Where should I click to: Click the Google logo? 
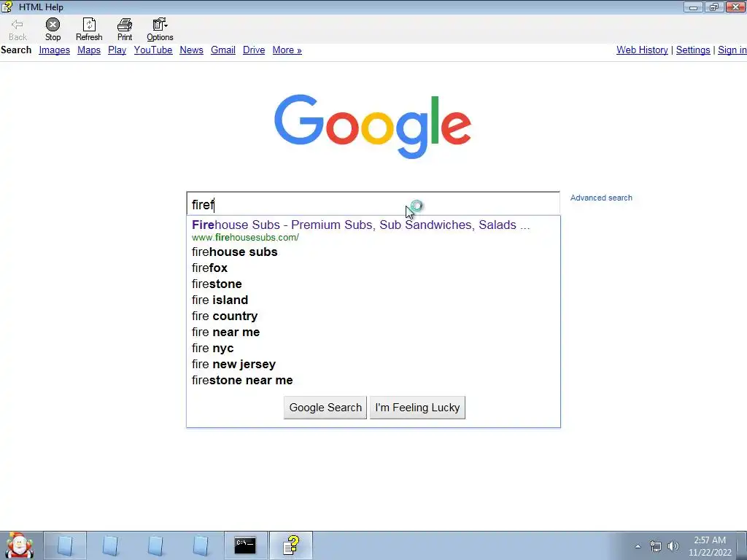373,126
